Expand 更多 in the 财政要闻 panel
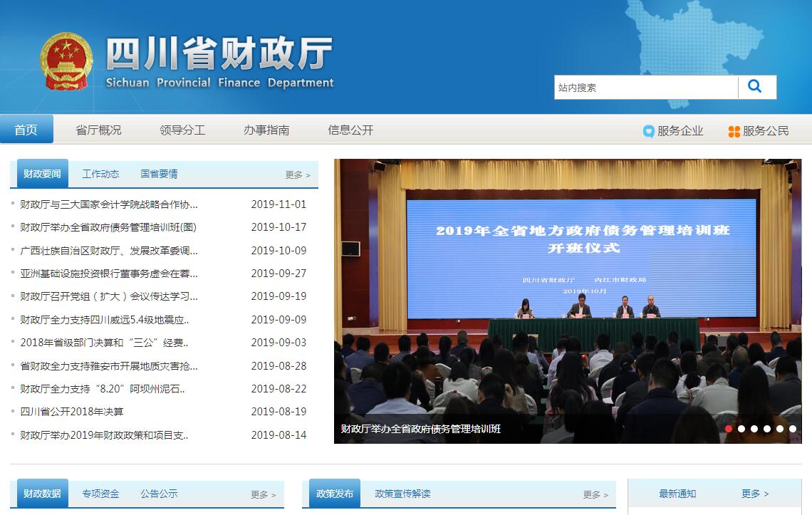812x515 pixels. click(297, 175)
